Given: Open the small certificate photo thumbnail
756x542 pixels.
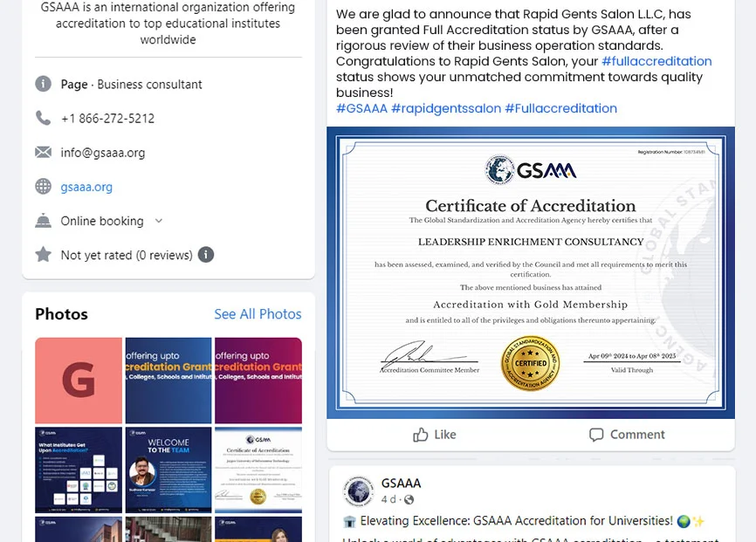Looking at the screenshot, I should click(258, 470).
